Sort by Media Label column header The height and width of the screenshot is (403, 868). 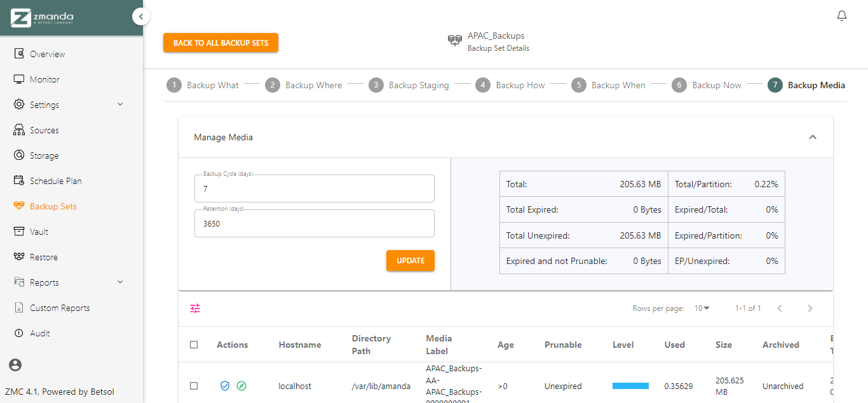pyautogui.click(x=439, y=345)
